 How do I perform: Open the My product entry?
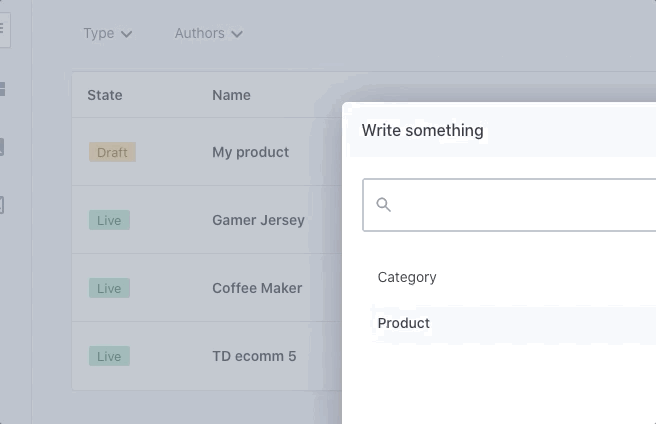pyautogui.click(x=250, y=152)
